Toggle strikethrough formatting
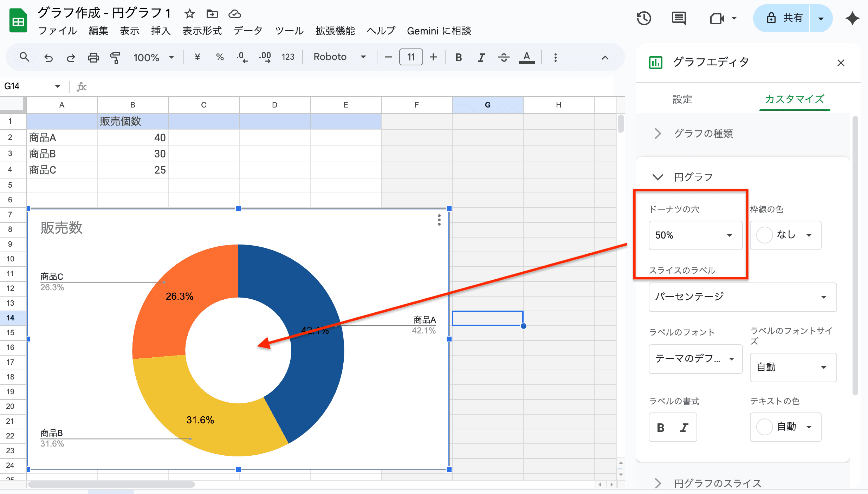 pos(504,57)
